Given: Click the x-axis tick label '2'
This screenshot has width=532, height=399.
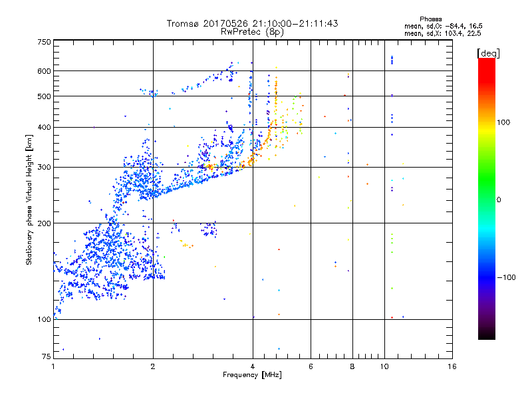Looking at the screenshot, I should point(153,366).
